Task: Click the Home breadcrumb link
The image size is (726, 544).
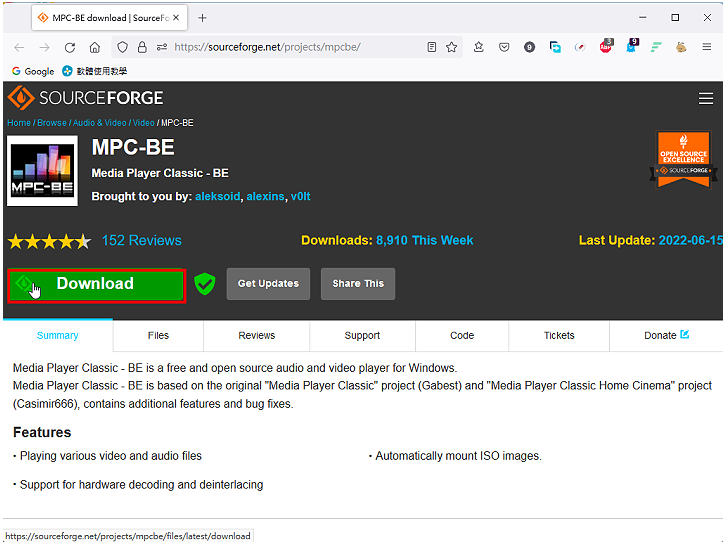Action: click(x=19, y=123)
